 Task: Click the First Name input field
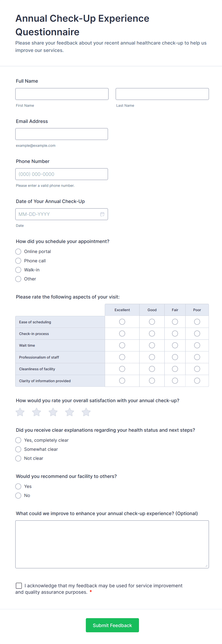pos(62,94)
